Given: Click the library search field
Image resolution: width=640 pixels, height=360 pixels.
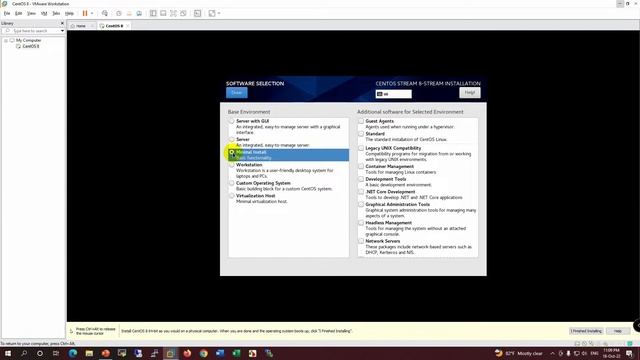Looking at the screenshot, I should coord(31,31).
